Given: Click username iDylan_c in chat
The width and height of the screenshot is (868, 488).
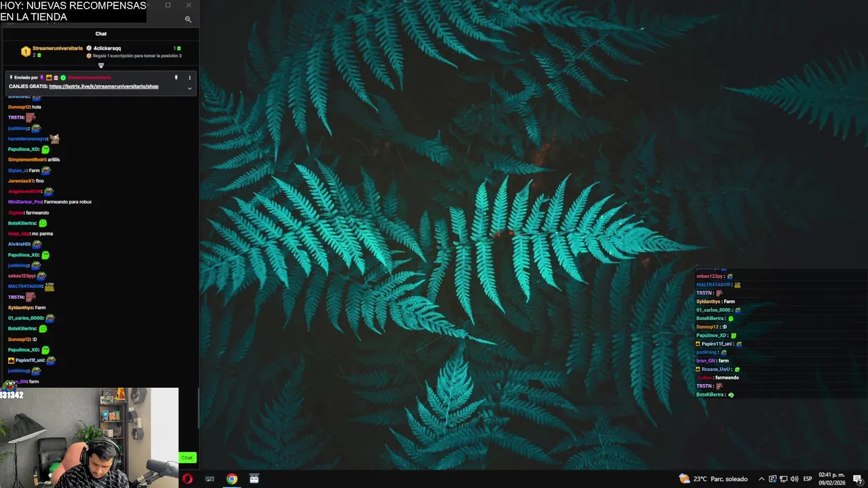Looking at the screenshot, I should [x=17, y=171].
